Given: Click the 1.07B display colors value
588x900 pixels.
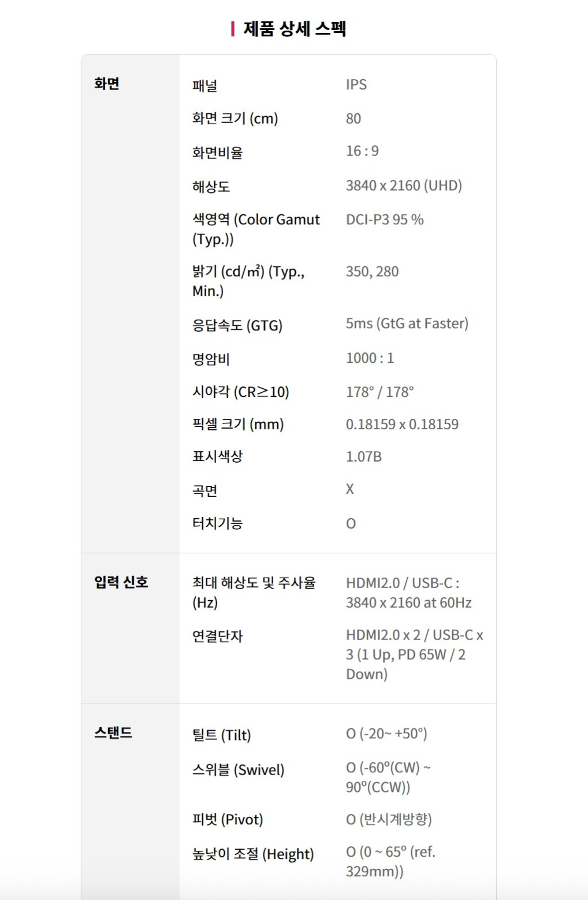Looking at the screenshot, I should (x=364, y=457).
